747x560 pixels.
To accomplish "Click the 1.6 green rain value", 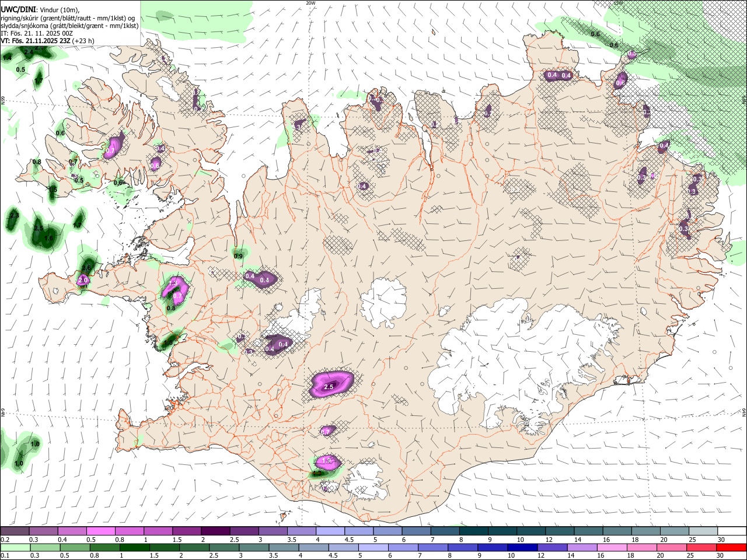I will [48, 238].
